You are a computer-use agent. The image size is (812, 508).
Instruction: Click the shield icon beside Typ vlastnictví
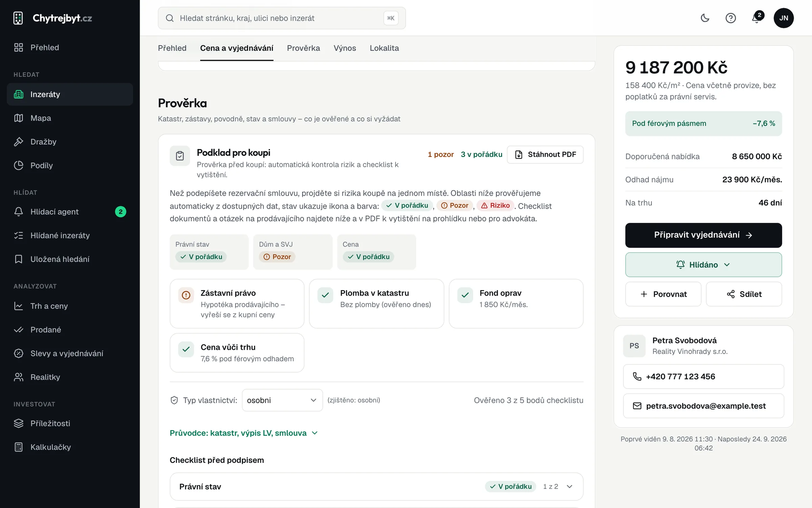pyautogui.click(x=174, y=400)
